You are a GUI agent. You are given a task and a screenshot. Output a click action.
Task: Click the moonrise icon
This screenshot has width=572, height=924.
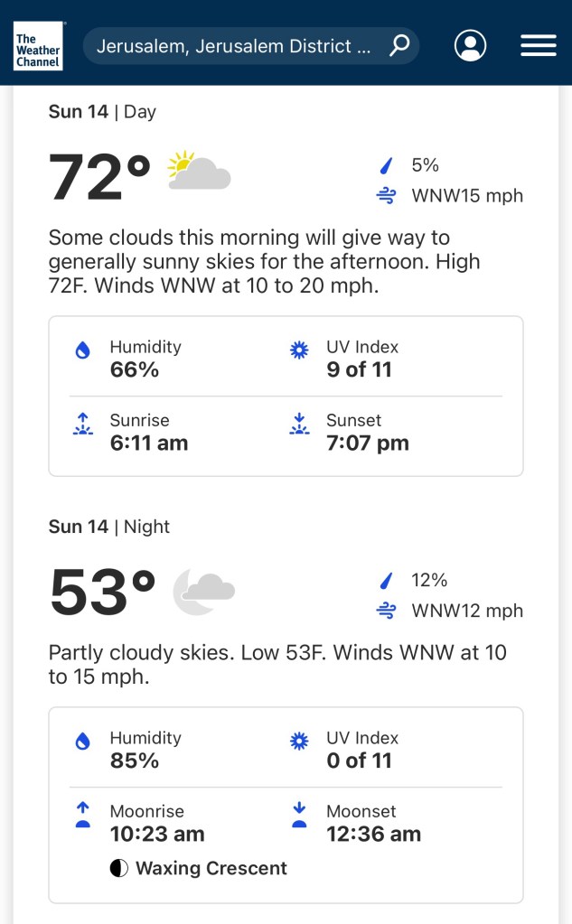click(x=83, y=816)
